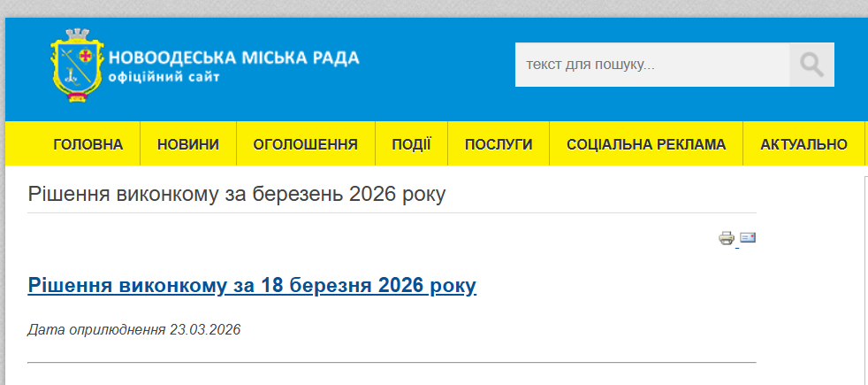This screenshot has height=385, width=868.
Task: Navigate to ПОСЛУГИ in the menu
Action: pyautogui.click(x=499, y=144)
